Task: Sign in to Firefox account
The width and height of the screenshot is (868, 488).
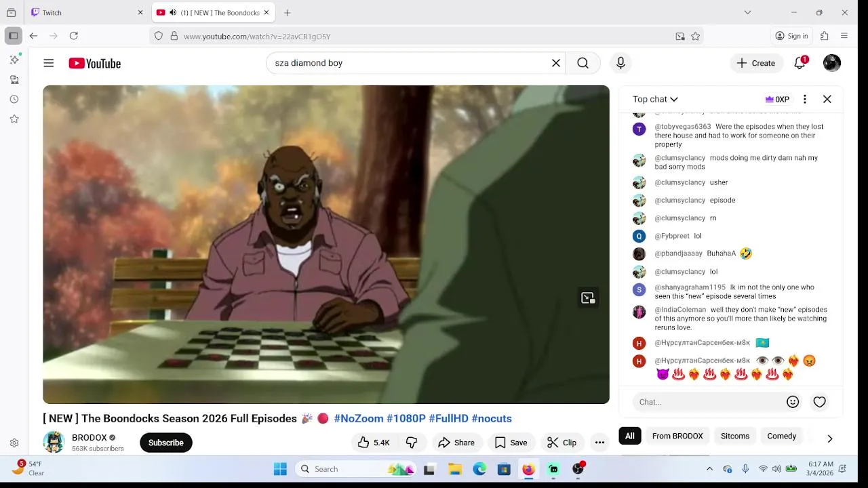Action: [792, 36]
